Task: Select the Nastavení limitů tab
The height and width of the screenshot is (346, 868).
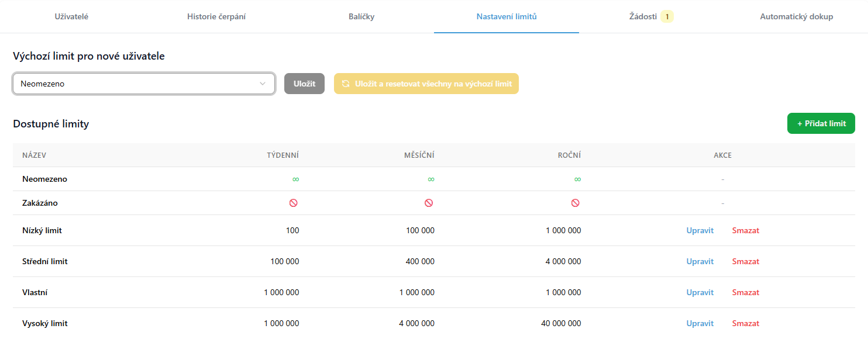Action: (507, 16)
